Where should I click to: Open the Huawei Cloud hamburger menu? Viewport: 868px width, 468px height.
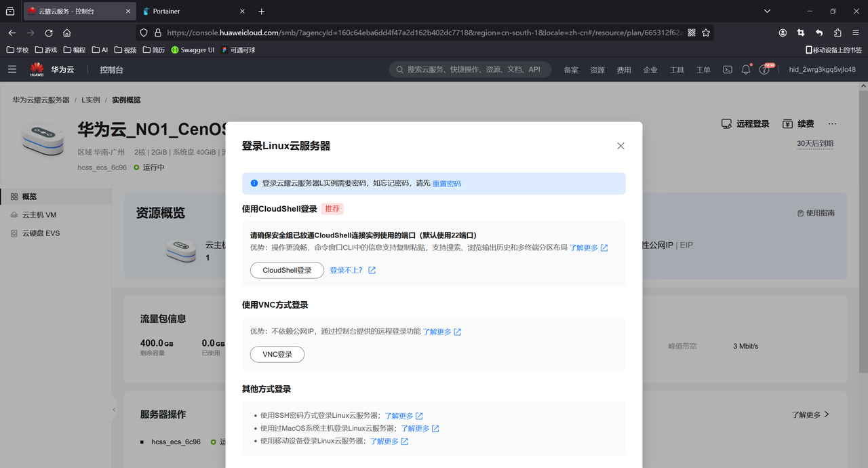[12, 69]
